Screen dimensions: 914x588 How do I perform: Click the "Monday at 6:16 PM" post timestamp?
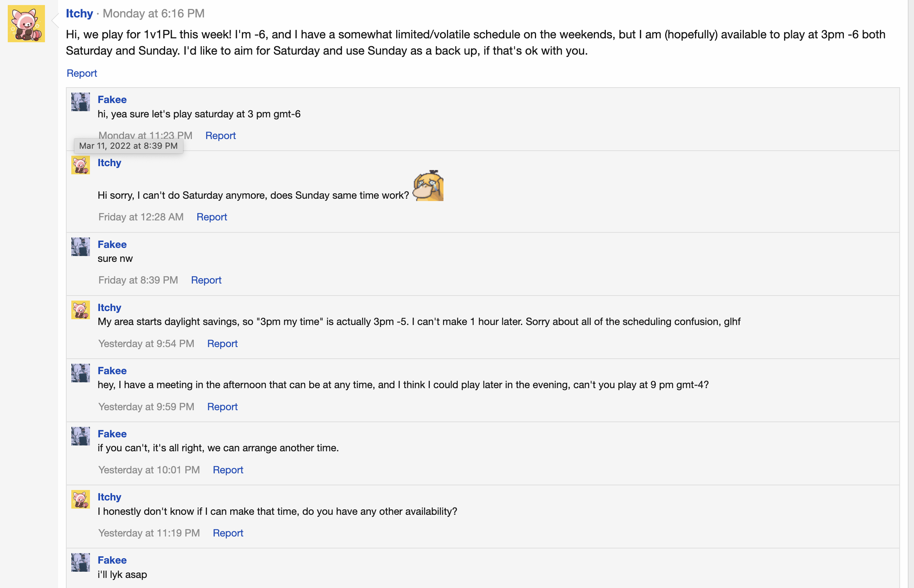click(x=153, y=14)
